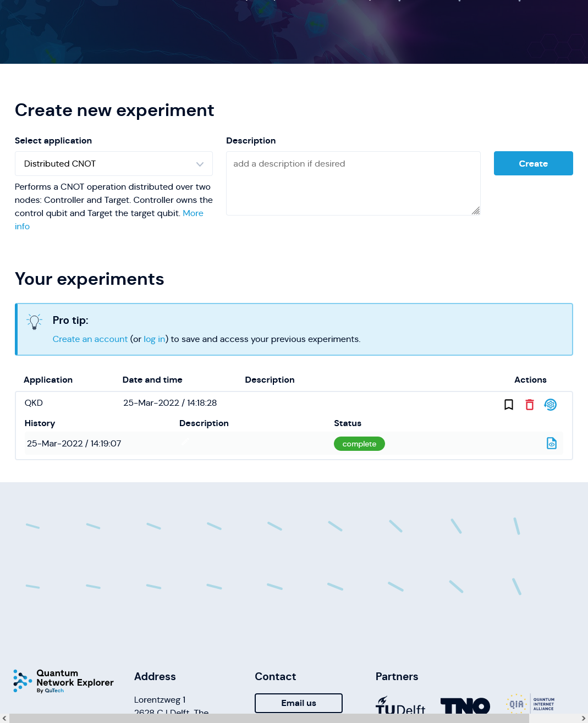Screen dimensions: 588x723
Task: Click the Email us button
Action: pos(299,703)
